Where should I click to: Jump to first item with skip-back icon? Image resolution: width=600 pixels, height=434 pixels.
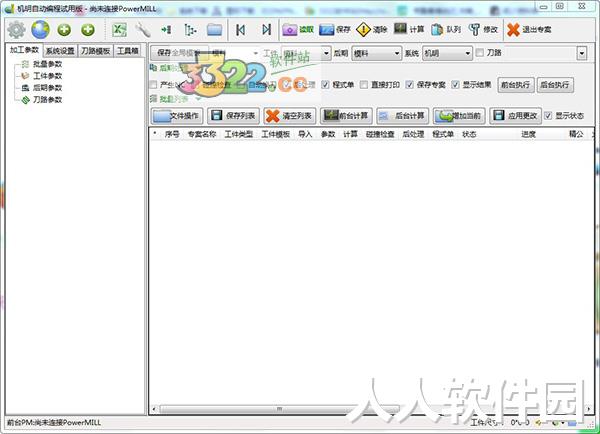(x=240, y=29)
